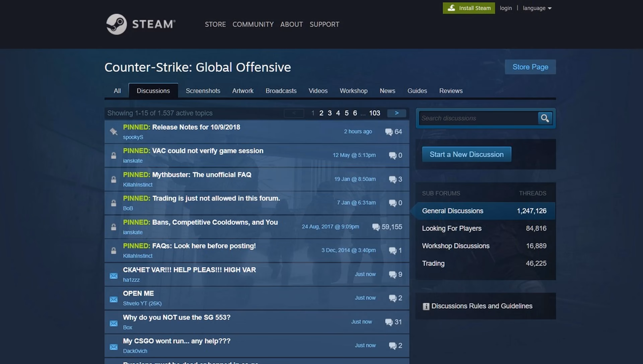Image resolution: width=643 pixels, height=364 pixels.
Task: Click envelope icon beside HIGH VAR thread
Action: (114, 276)
